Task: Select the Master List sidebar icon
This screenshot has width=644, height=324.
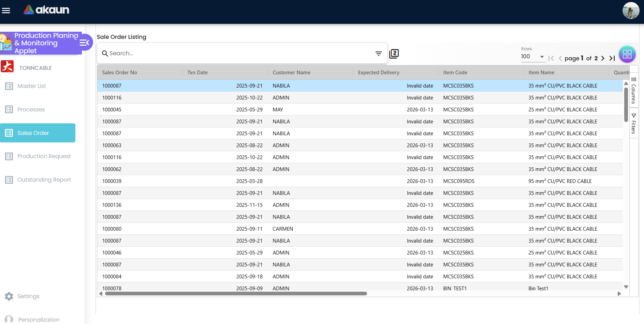Action: coord(9,86)
